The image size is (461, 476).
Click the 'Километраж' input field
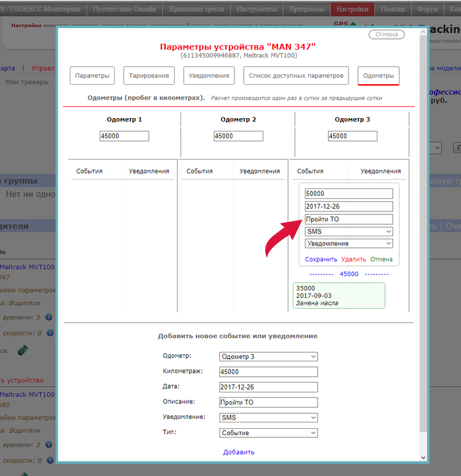268,372
